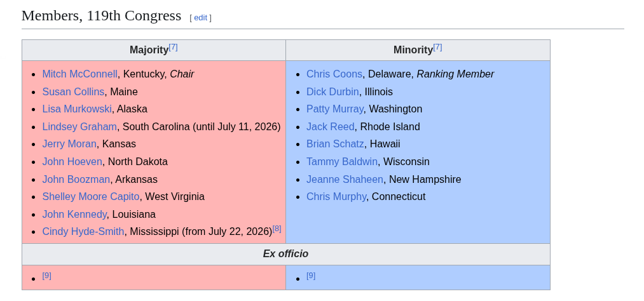The image size is (644, 301).
Task: Visit the Dick Durbin page
Action: tap(332, 91)
